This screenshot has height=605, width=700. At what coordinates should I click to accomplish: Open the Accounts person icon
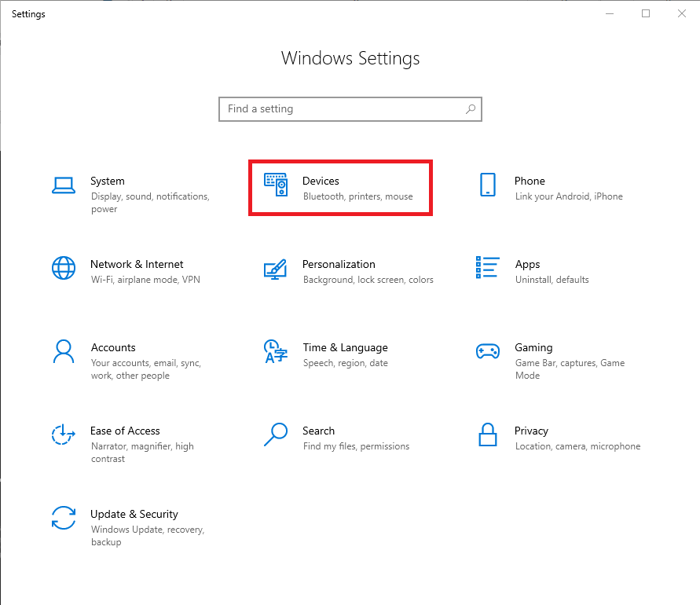coord(64,351)
